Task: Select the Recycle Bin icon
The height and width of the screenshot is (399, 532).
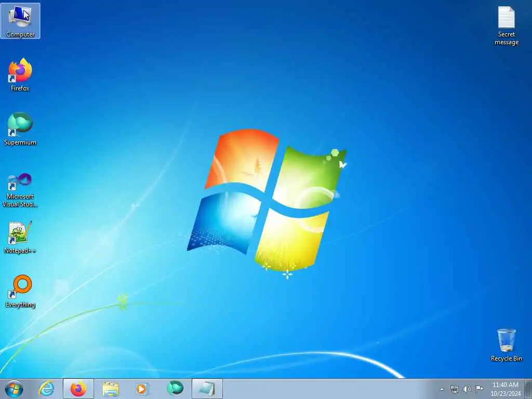Action: pos(506,345)
